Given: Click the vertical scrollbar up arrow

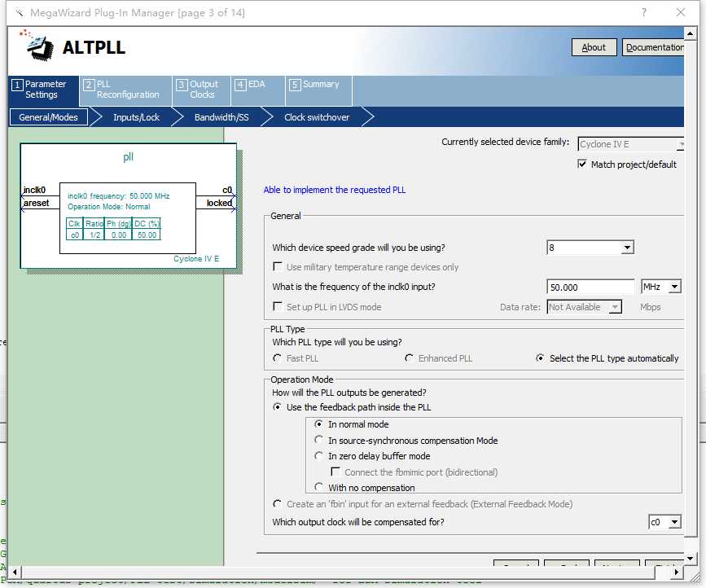Looking at the screenshot, I should (x=691, y=33).
